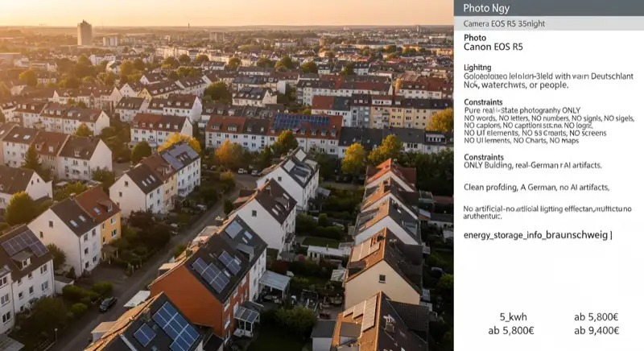Image resolution: width=644 pixels, height=351 pixels.
Task: Select the "5_kwh" label
Action: coord(513,317)
